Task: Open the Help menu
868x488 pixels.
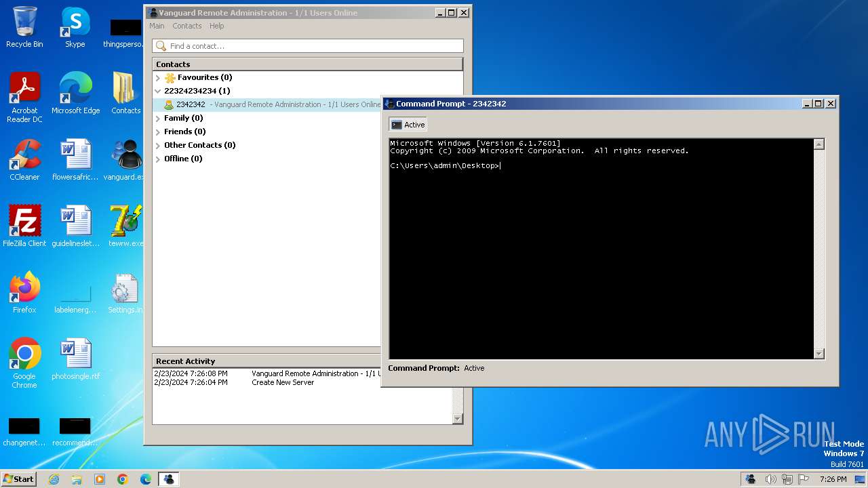Action: (x=217, y=26)
